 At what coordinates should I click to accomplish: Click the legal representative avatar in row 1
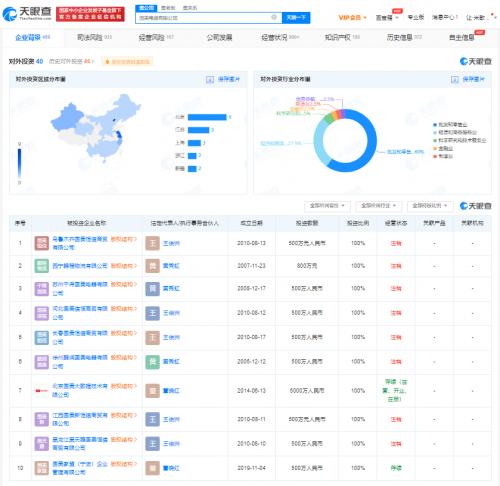(x=152, y=243)
